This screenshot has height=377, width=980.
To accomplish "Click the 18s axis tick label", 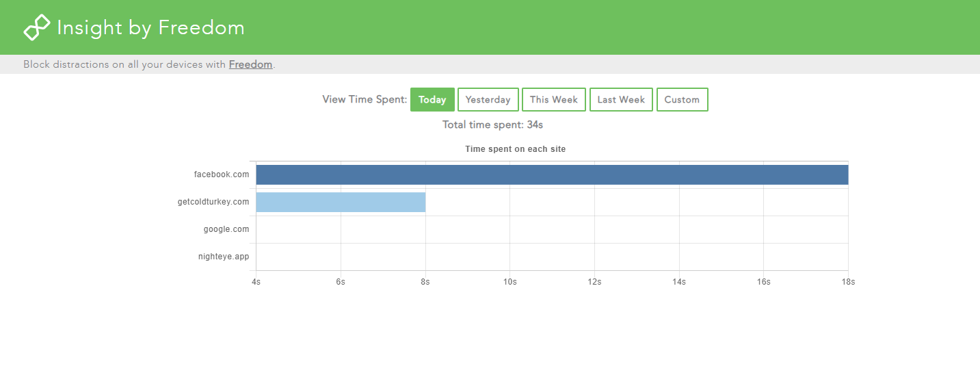I will tap(848, 282).
